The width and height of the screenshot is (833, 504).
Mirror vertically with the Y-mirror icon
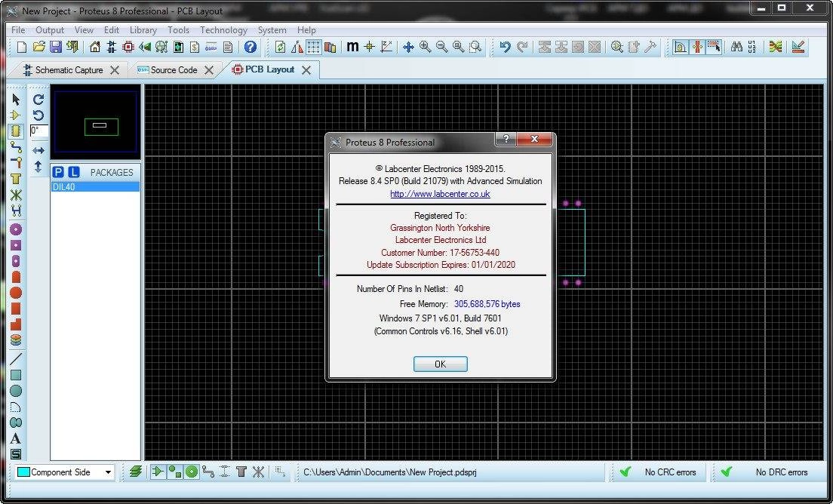[x=38, y=167]
